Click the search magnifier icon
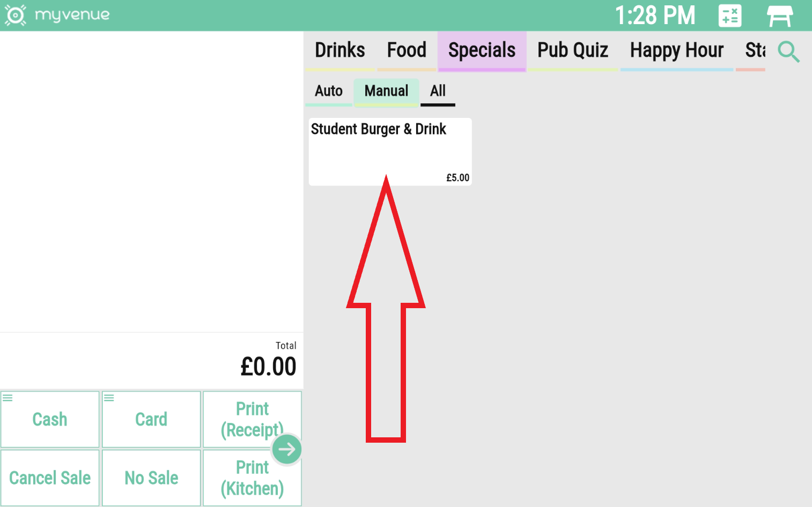Image resolution: width=812 pixels, height=507 pixels. pos(788,52)
